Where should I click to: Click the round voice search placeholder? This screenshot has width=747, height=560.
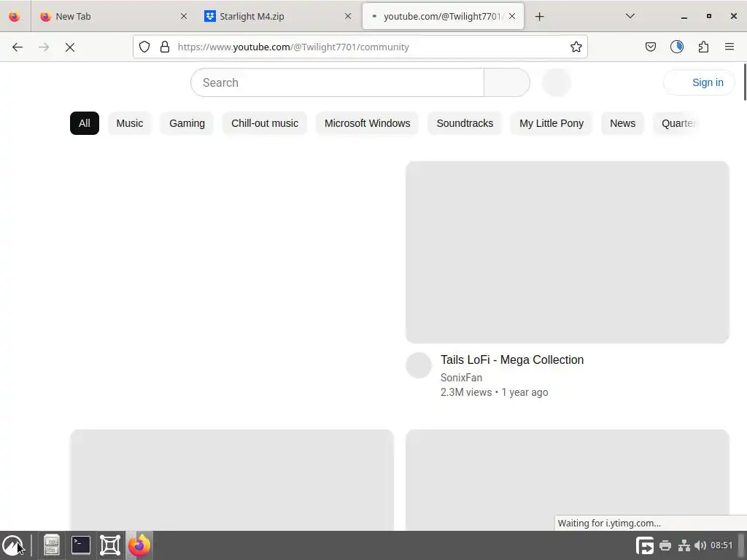[557, 82]
